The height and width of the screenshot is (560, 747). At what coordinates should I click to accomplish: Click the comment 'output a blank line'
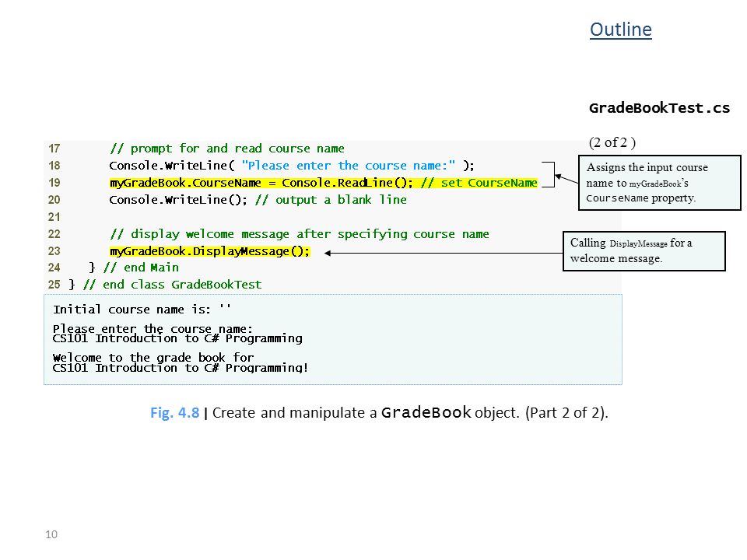(331, 200)
